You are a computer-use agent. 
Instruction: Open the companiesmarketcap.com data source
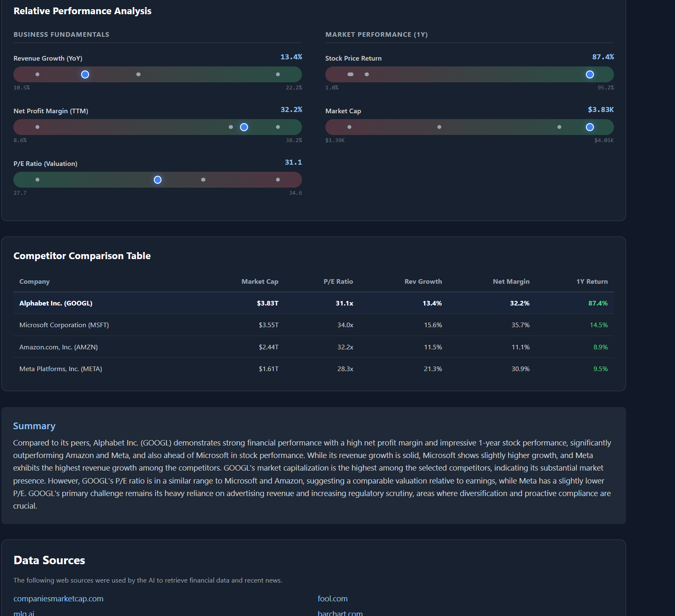tap(58, 598)
